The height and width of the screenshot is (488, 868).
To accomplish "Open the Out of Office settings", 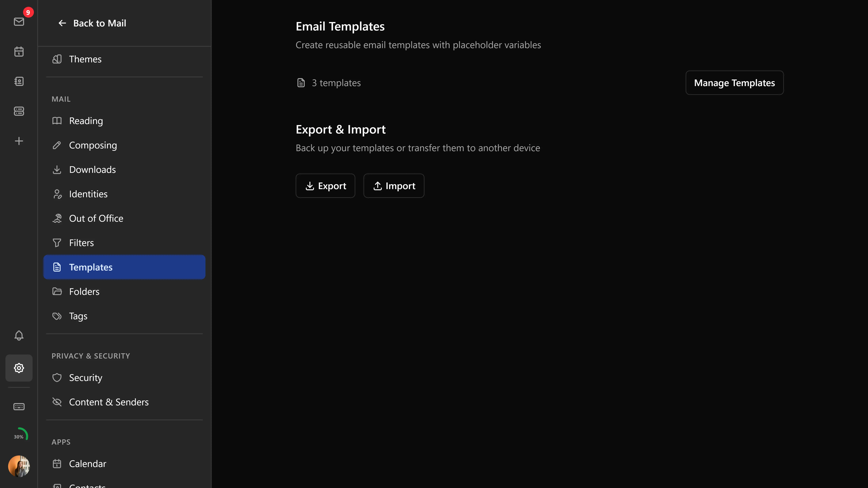I will pyautogui.click(x=124, y=218).
